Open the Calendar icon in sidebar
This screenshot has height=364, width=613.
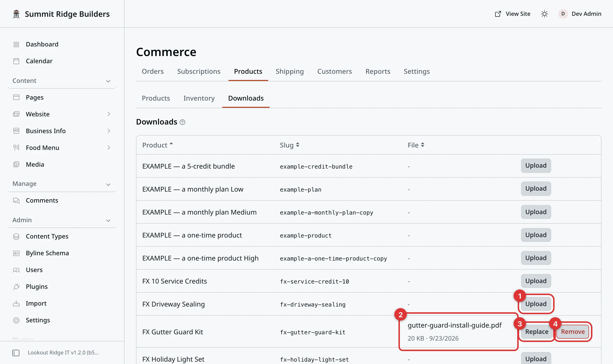16,61
